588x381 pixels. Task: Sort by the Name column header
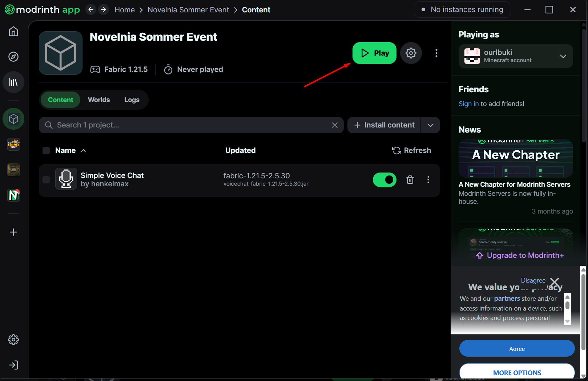pyautogui.click(x=71, y=150)
